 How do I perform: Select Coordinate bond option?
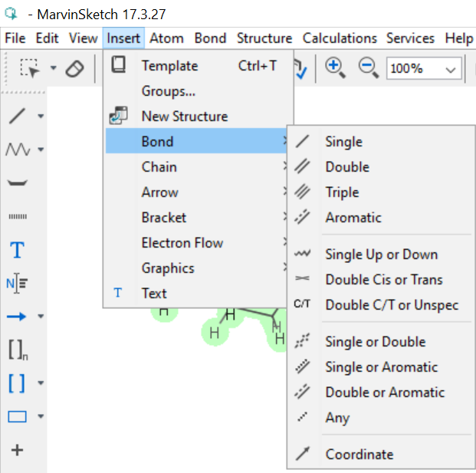[359, 455]
